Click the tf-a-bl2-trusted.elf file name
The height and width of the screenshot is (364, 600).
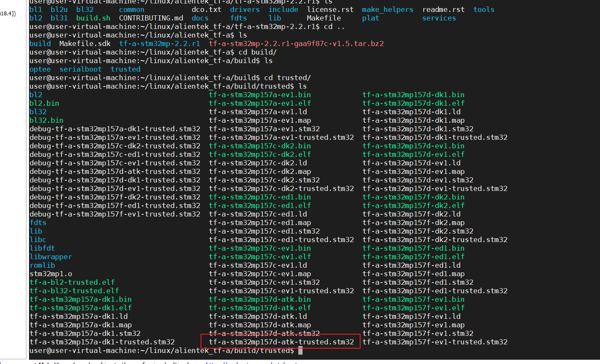pos(72,282)
